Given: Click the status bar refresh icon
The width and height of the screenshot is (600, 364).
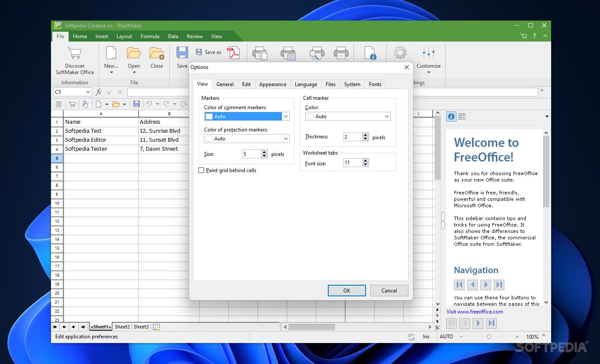Looking at the screenshot, I should 411,337.
